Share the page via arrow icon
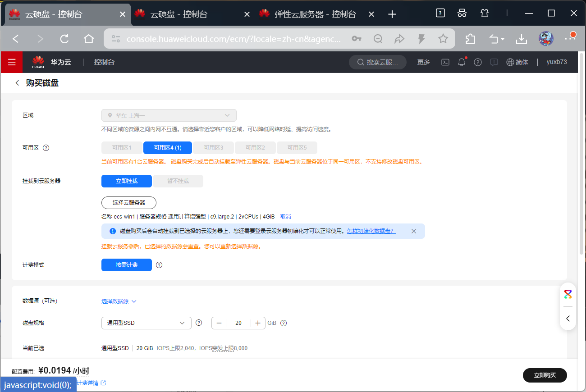This screenshot has width=586, height=392. point(399,39)
